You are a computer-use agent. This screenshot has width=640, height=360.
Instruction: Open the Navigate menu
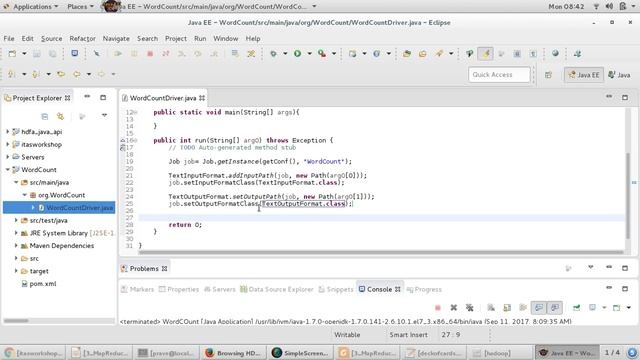click(x=116, y=38)
